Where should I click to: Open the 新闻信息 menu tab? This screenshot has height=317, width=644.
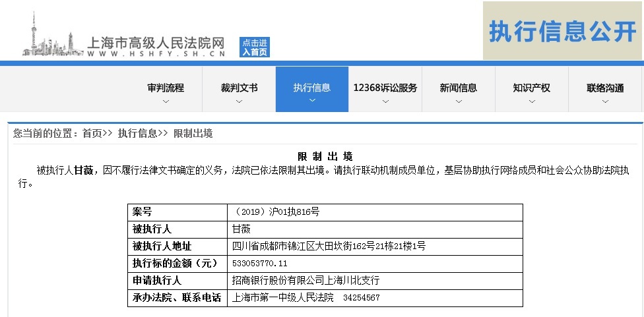pyautogui.click(x=459, y=88)
